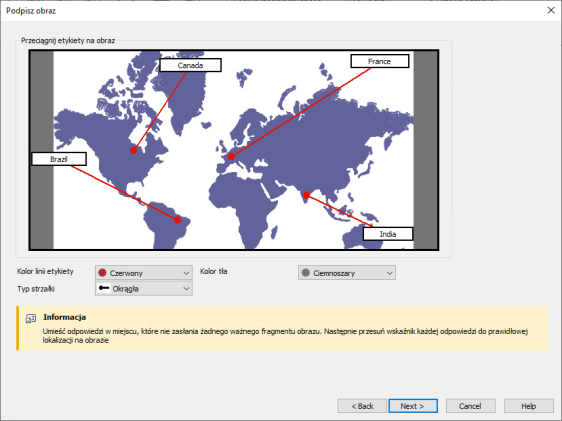The image size is (562, 421).
Task: Select the India label box
Action: pyautogui.click(x=388, y=234)
